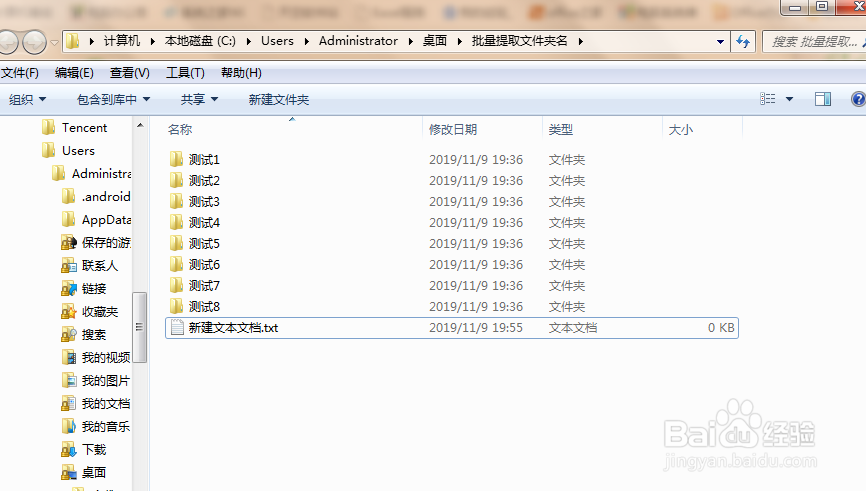The width and height of the screenshot is (866, 491).
Task: Go to Administrator in the address breadcrumb
Action: [358, 41]
